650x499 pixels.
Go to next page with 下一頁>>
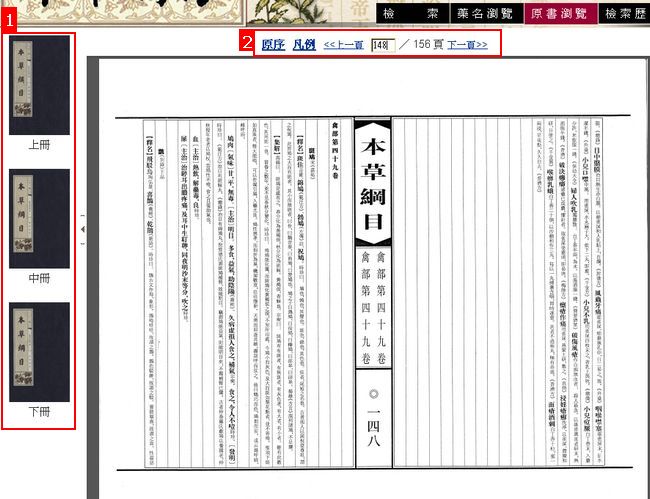click(467, 45)
